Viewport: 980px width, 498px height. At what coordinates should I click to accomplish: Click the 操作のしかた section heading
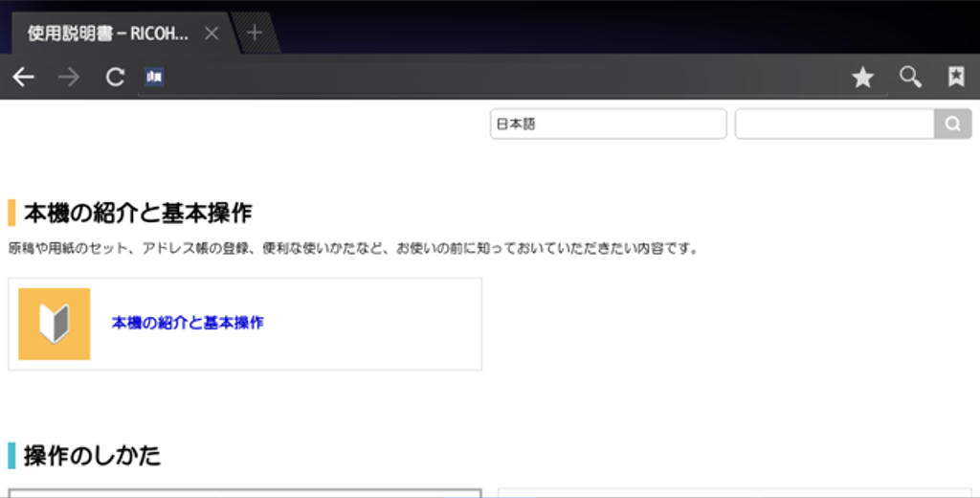(92, 456)
